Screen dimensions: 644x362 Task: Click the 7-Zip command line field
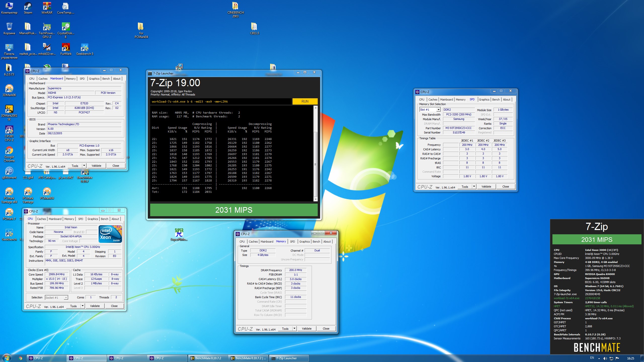click(x=221, y=102)
